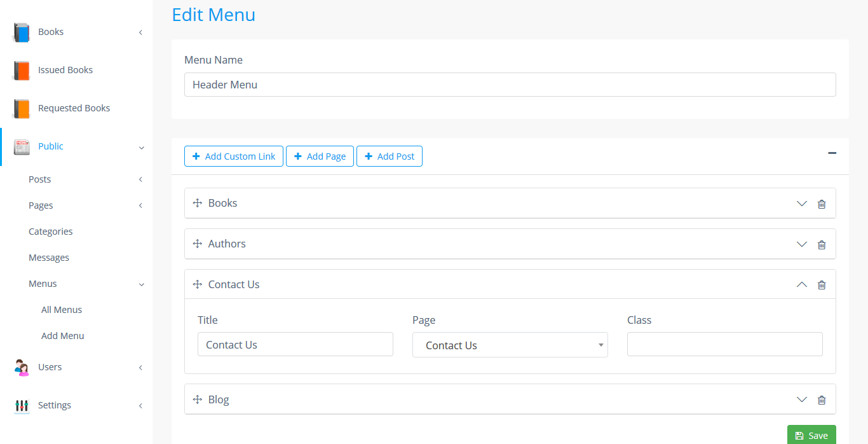The height and width of the screenshot is (444, 868).
Task: Open Requested Books in sidebar
Action: point(74,108)
